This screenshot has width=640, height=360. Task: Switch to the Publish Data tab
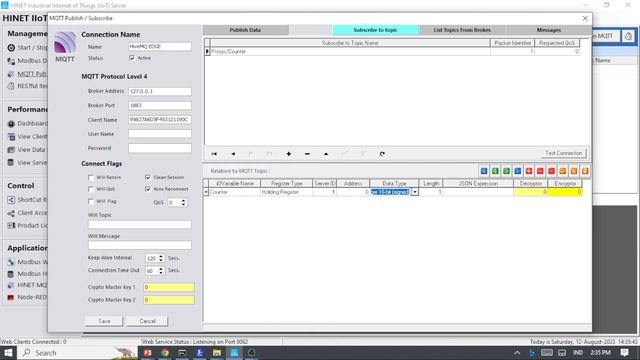click(245, 30)
